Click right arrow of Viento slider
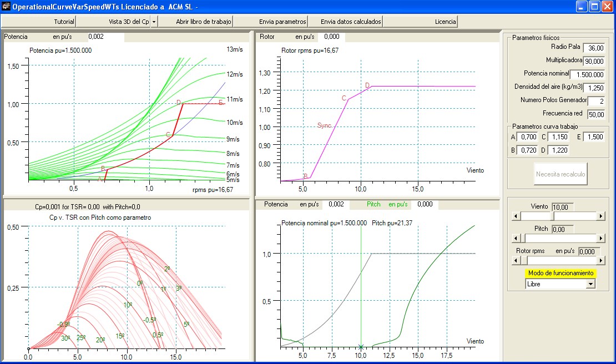Image resolution: width=616 pixels, height=364 pixels. click(x=600, y=216)
